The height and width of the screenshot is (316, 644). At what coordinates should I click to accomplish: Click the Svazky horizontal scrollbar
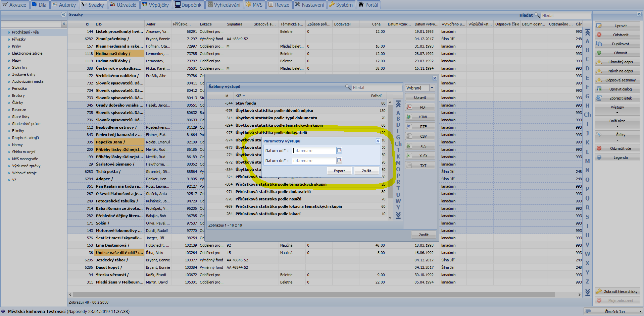point(314,295)
